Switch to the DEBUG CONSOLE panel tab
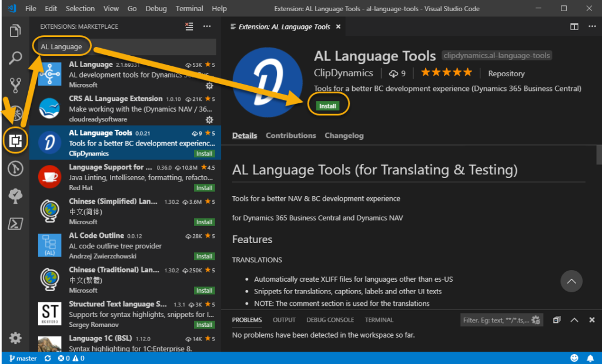Viewport: 602px width, 364px height. 330,320
